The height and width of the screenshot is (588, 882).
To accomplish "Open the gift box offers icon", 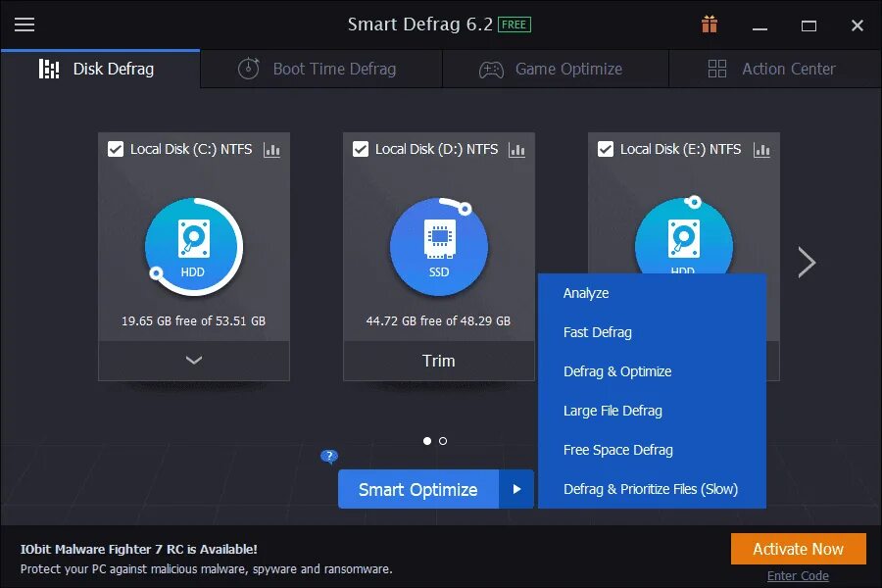I will (x=710, y=24).
